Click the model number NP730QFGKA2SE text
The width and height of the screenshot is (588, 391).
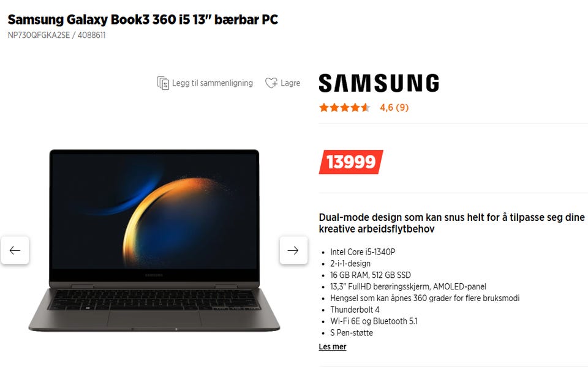(39, 35)
